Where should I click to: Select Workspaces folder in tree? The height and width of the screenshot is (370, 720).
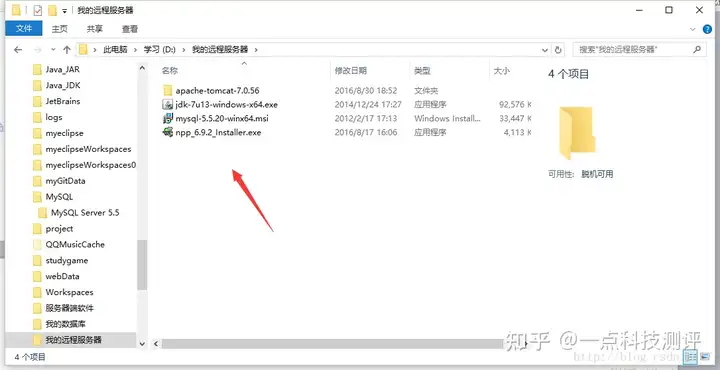point(69,292)
